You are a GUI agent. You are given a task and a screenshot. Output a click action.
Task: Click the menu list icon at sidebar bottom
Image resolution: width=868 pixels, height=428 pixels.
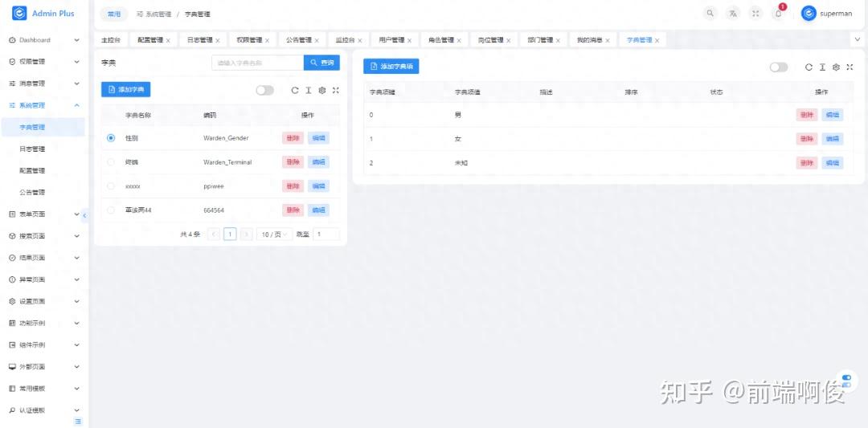point(78,422)
